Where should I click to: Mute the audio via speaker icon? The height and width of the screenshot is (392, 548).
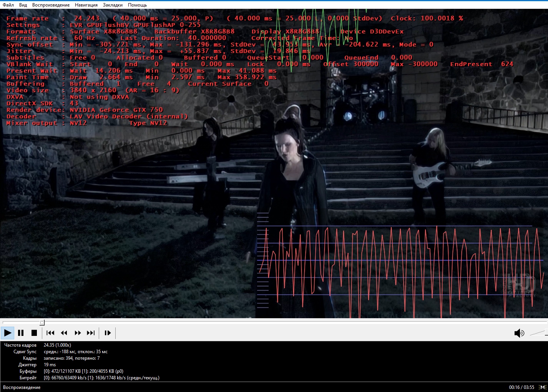tap(519, 333)
